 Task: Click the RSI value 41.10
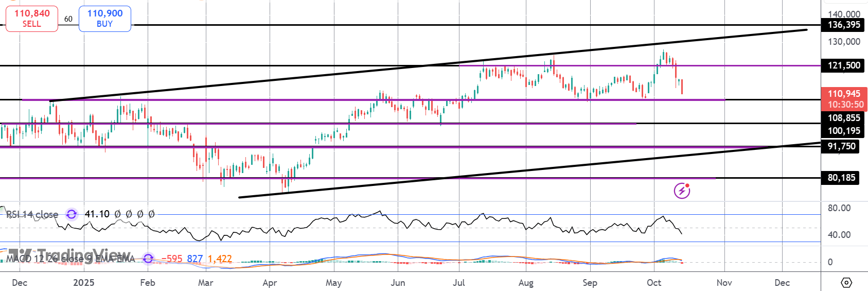coord(97,214)
